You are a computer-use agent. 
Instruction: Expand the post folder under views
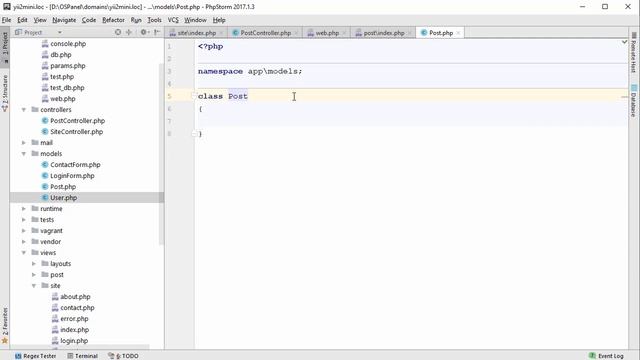coord(34,275)
